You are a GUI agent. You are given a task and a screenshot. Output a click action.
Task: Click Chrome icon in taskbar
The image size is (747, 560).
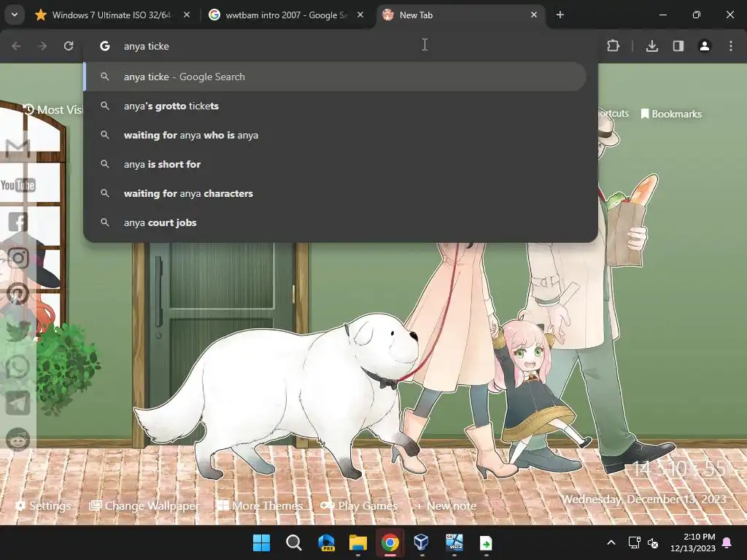[390, 542]
